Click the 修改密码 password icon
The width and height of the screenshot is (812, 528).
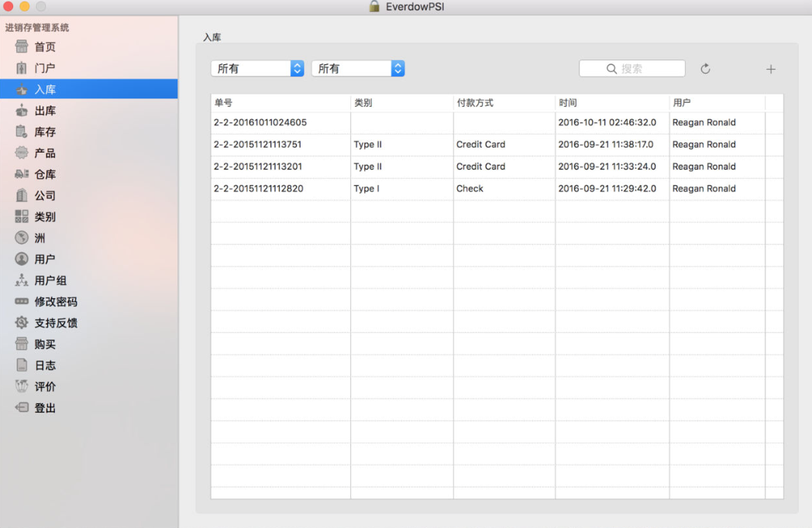coord(22,301)
